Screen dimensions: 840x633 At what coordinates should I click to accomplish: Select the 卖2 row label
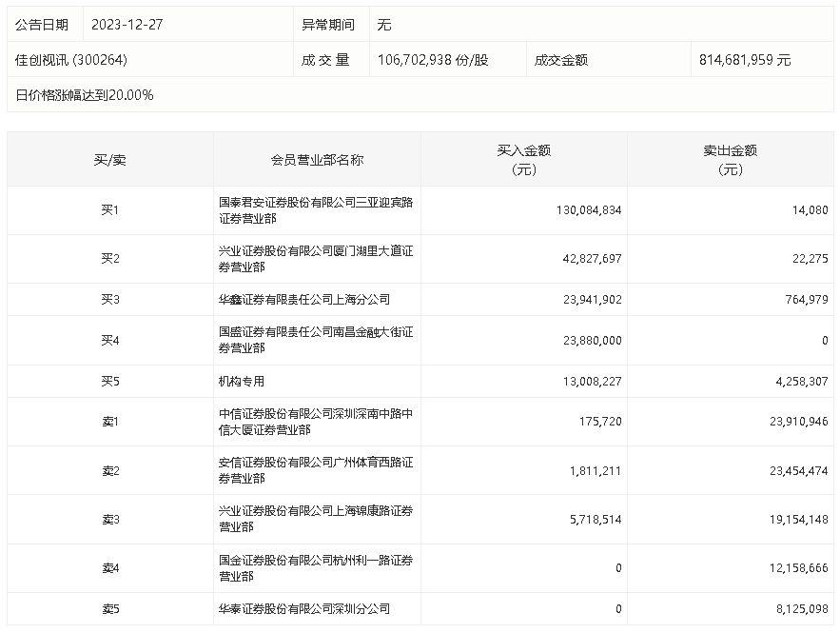pos(110,470)
